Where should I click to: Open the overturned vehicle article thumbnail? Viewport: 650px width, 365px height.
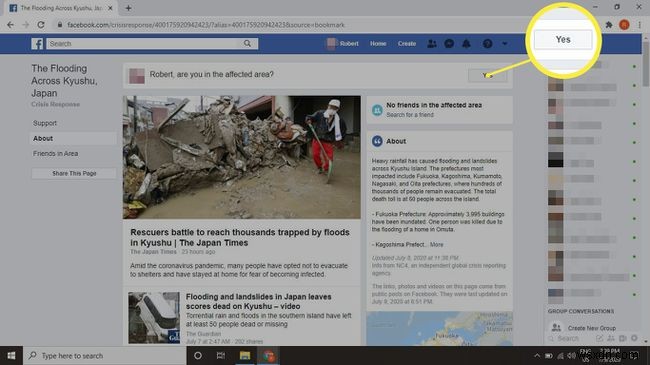[154, 318]
